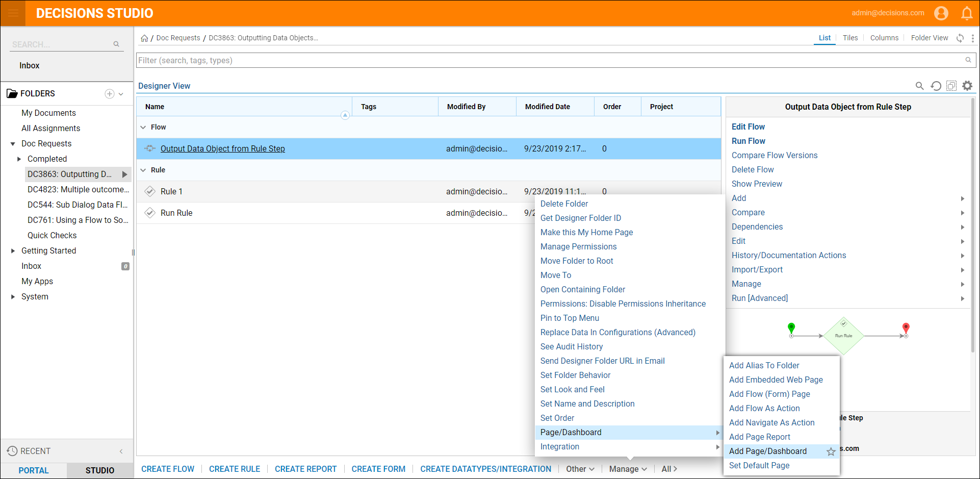Expand Import/Export submenu in right panel
Screen dimensions: 980x479
963,270
